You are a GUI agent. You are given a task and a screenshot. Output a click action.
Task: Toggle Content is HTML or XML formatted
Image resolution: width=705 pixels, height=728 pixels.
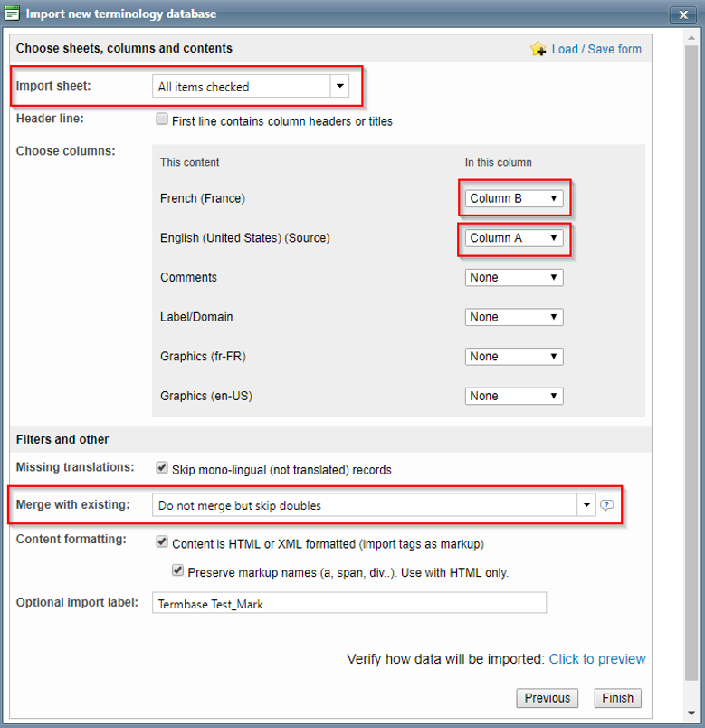(x=162, y=541)
